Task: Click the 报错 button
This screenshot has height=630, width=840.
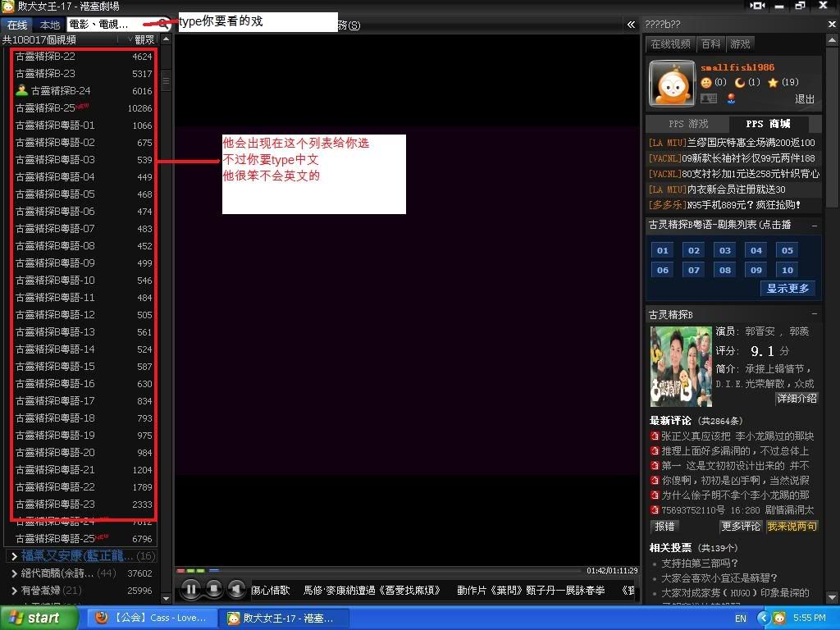Action: tap(664, 526)
